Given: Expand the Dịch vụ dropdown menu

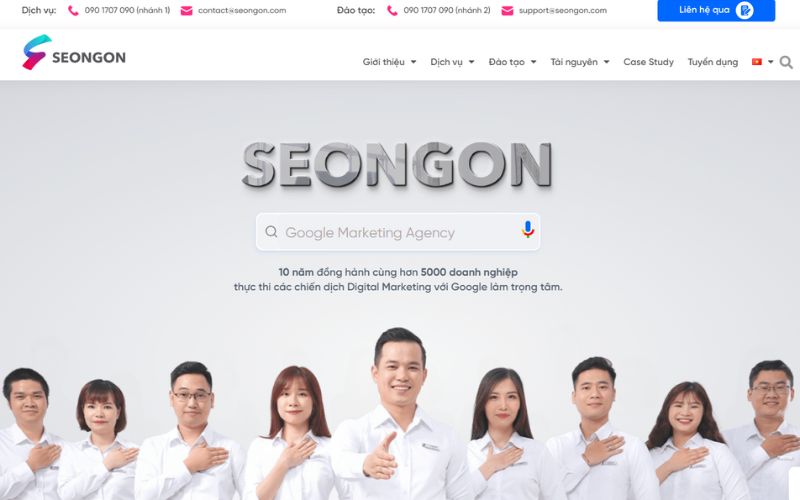Looking at the screenshot, I should click(452, 62).
